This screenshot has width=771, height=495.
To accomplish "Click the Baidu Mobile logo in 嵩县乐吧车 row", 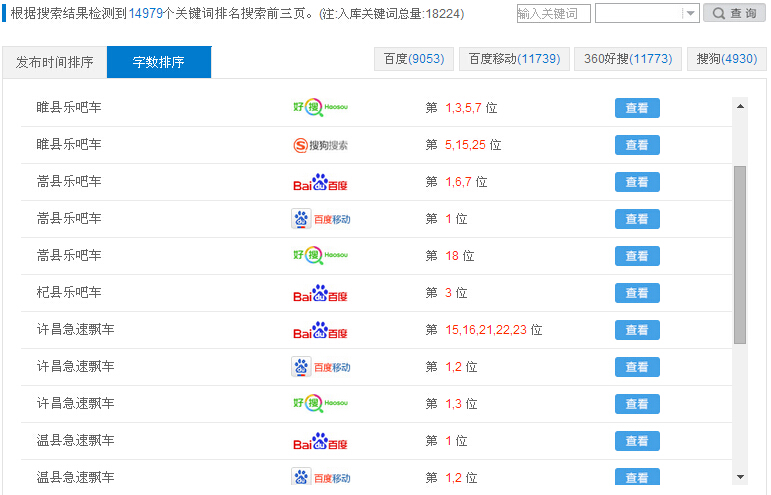I will click(321, 219).
